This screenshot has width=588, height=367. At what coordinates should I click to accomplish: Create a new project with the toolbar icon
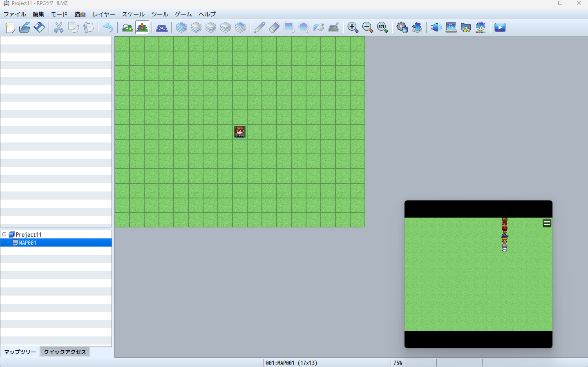tap(10, 27)
